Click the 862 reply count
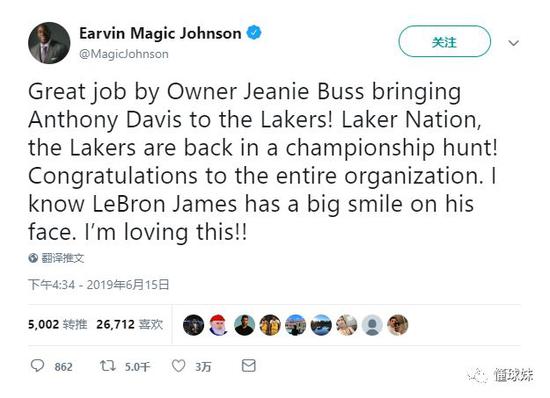Image resolution: width=550 pixels, height=398 pixels. point(63,367)
